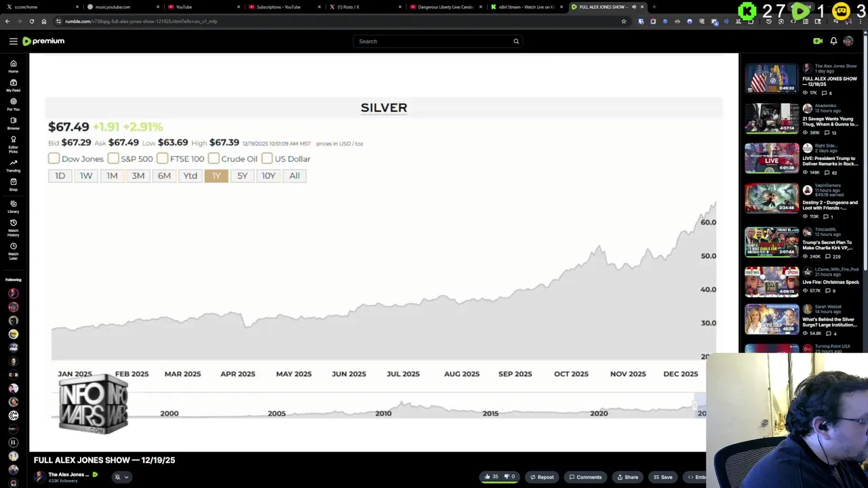Select the 1M chart range

coord(112,176)
